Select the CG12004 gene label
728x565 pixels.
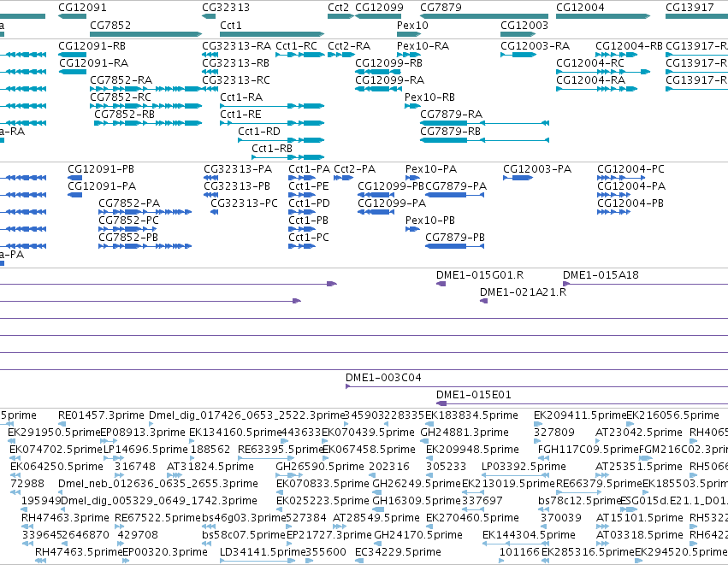click(580, 8)
